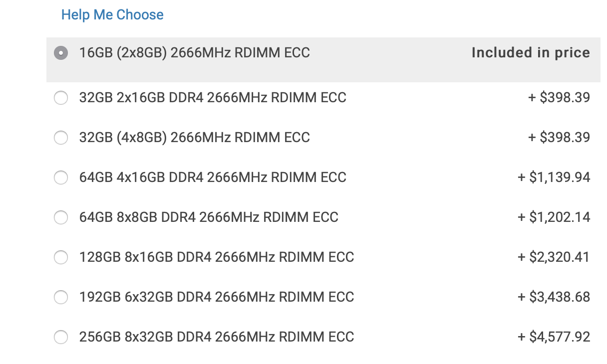Pick the 32GB (4x8GB) radio button
The image size is (607, 364).
coord(61,138)
